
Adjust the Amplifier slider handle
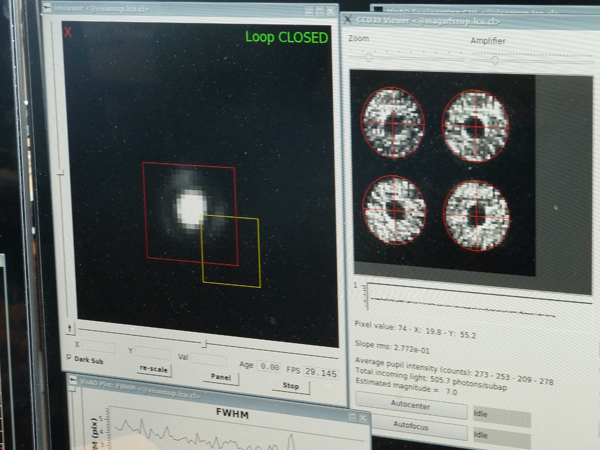[494, 60]
